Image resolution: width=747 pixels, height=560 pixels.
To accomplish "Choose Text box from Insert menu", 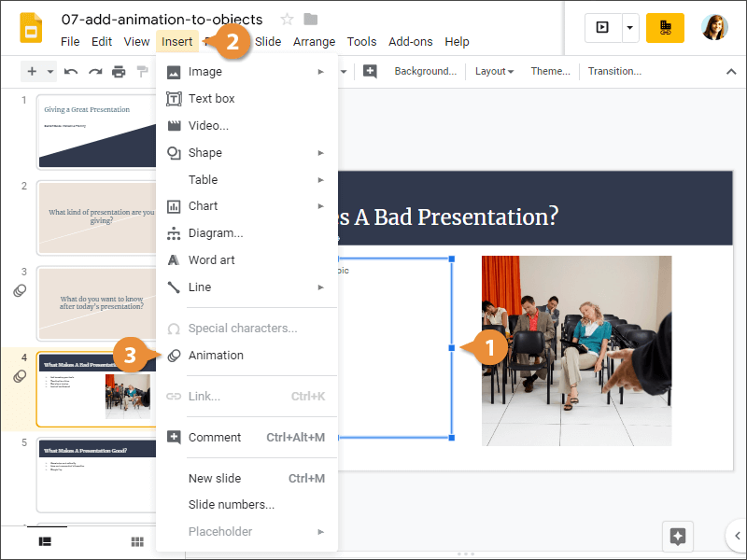I will point(247,99).
